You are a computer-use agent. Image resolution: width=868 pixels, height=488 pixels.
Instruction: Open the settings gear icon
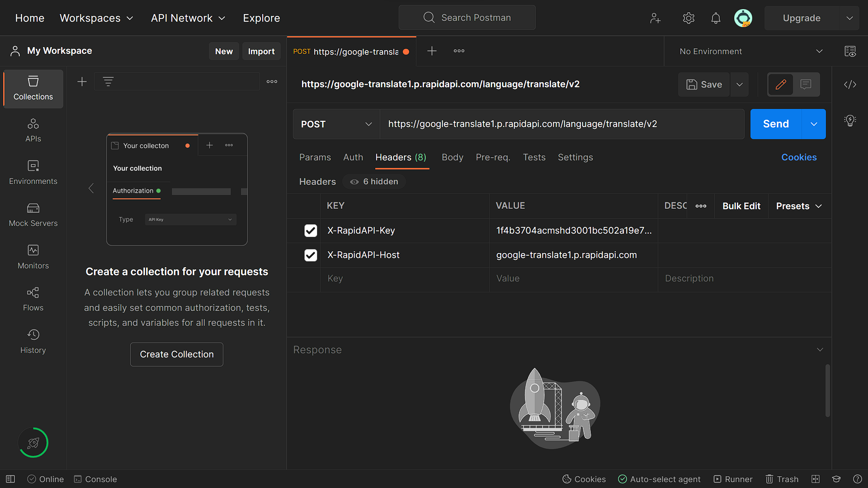tap(689, 18)
